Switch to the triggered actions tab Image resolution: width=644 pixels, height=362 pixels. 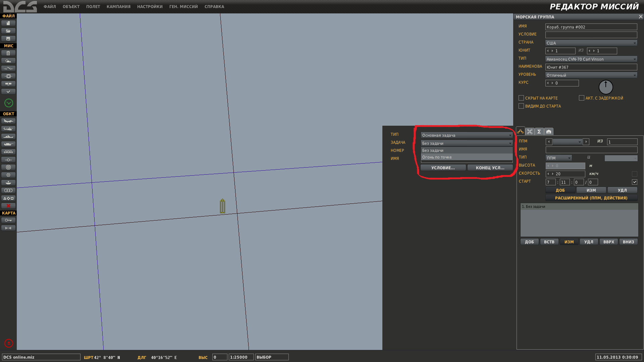click(x=530, y=132)
